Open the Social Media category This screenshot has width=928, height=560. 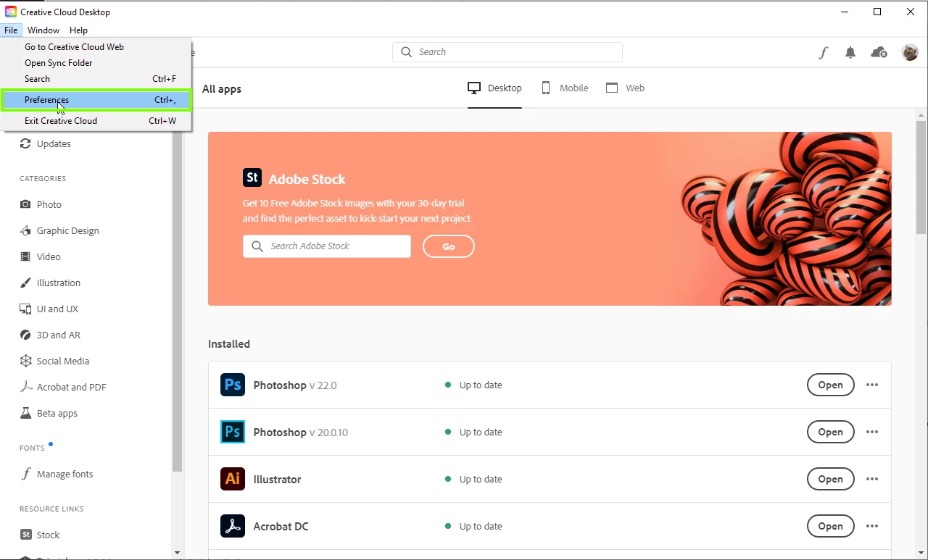click(54, 361)
